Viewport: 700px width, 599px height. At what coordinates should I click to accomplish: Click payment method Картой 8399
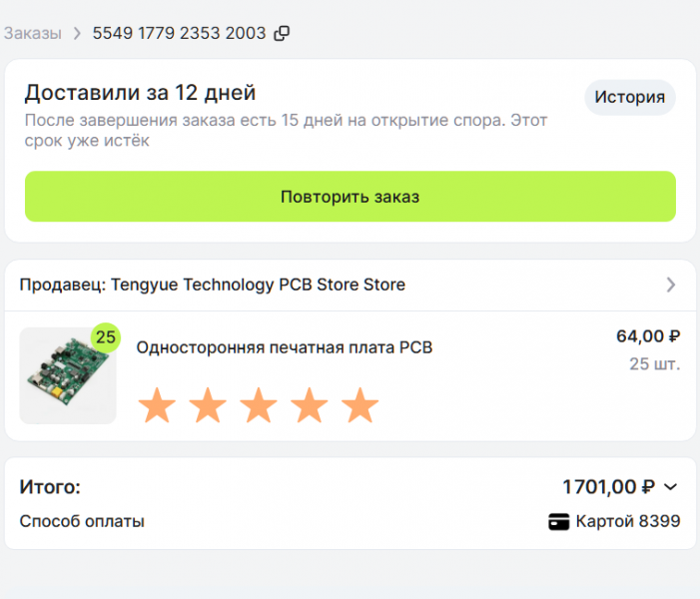coord(628,521)
